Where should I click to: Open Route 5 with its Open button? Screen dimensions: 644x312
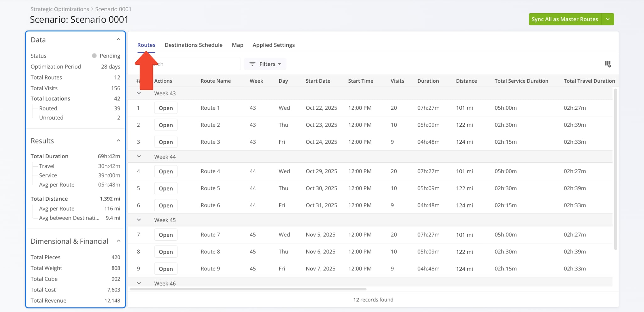(166, 188)
